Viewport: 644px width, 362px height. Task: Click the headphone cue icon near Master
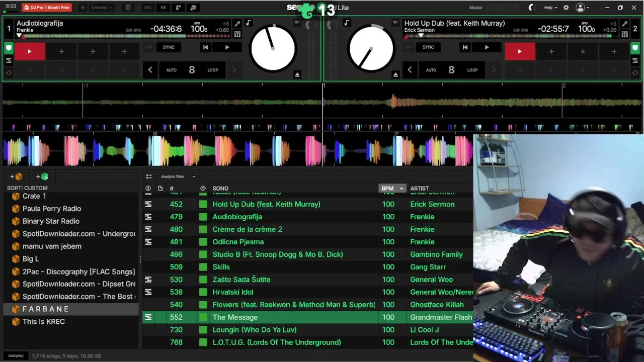(531, 8)
